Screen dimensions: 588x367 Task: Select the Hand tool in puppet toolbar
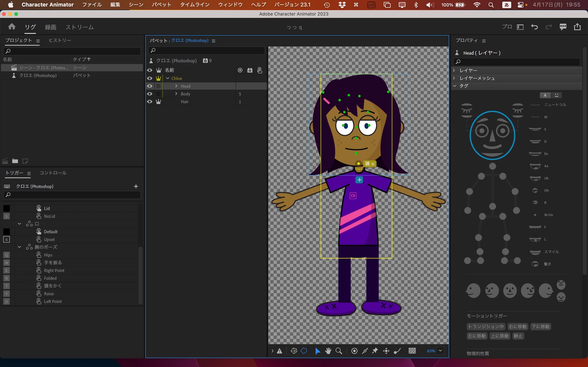click(328, 351)
